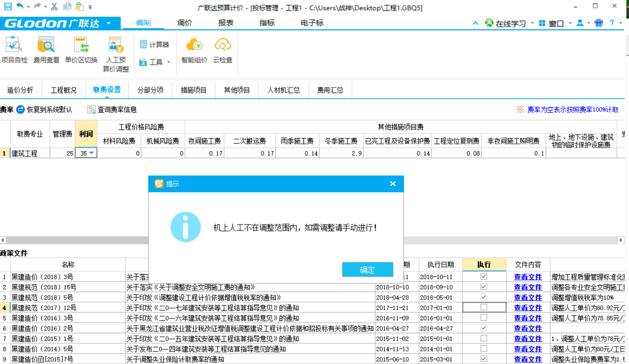Switch to the 报表 ribbon tab

pyautogui.click(x=226, y=23)
